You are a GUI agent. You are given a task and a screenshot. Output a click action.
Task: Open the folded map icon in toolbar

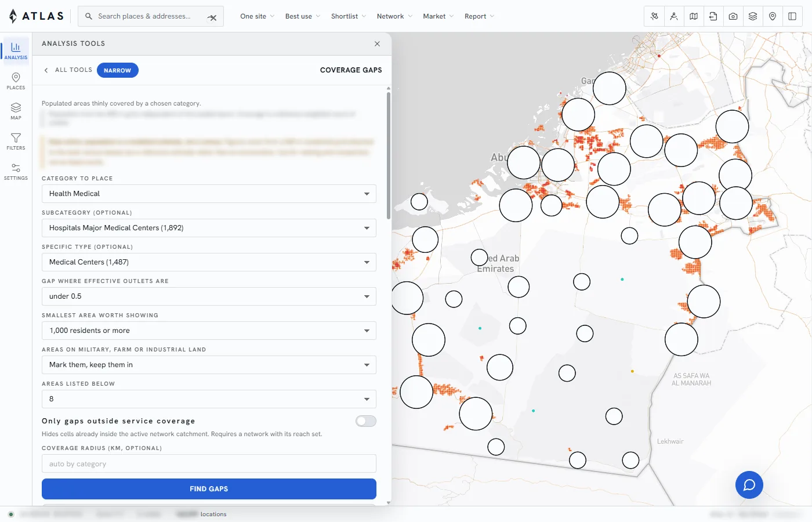tap(694, 16)
